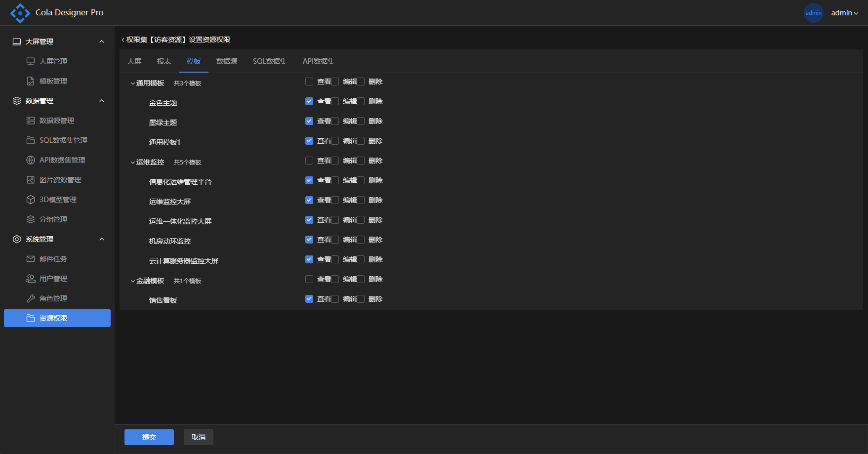Check 查看 for the 运维监控 group
Image resolution: width=868 pixels, height=454 pixels.
tap(309, 161)
